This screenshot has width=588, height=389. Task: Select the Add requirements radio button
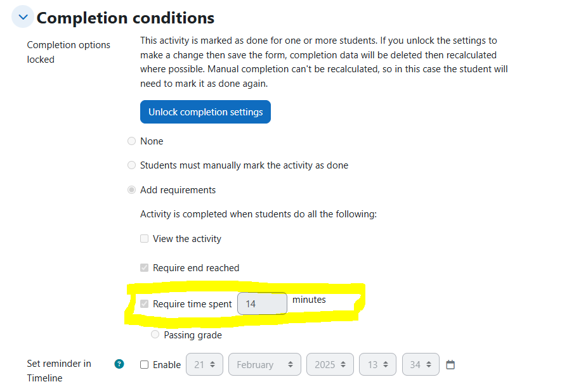pos(131,190)
